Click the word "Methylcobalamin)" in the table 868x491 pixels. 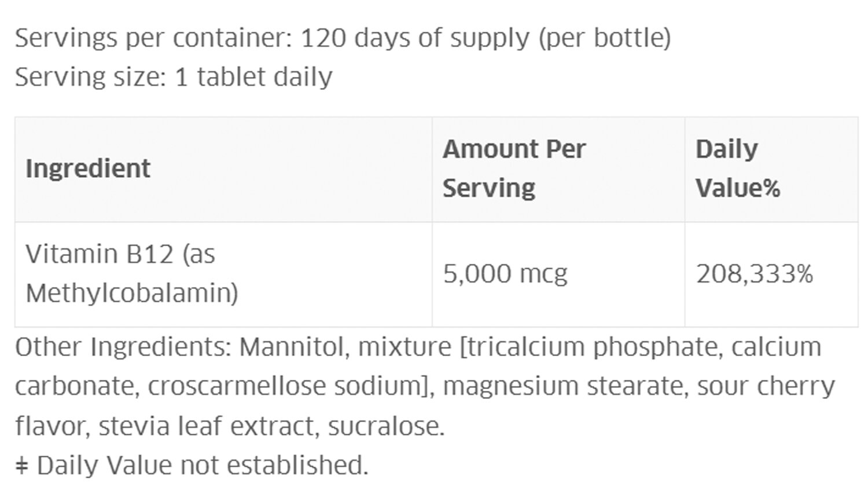[x=132, y=293]
